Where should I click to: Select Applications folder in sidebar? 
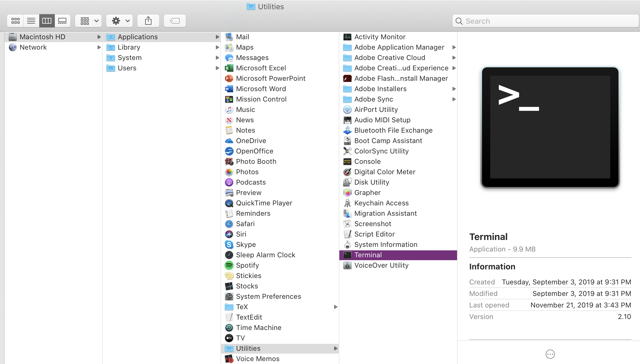coord(138,37)
